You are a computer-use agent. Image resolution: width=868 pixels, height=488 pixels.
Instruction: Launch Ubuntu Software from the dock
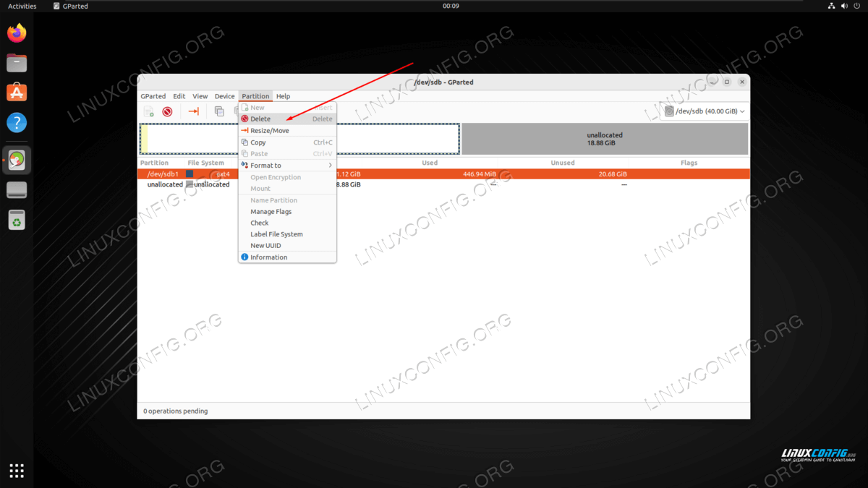pyautogui.click(x=17, y=93)
